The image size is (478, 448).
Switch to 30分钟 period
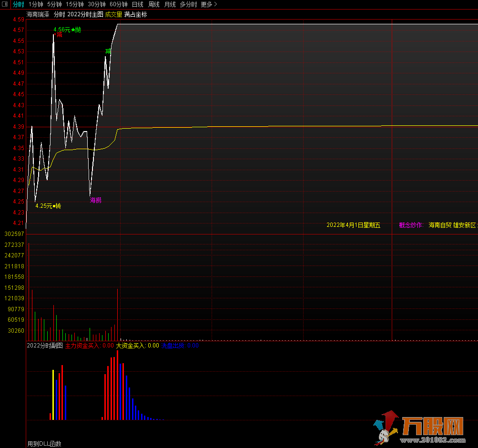97,4
